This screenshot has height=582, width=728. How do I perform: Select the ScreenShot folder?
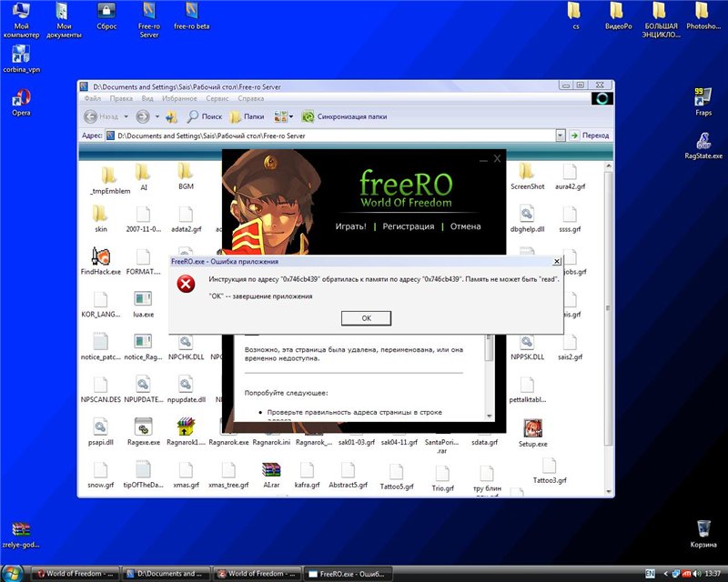pos(527,176)
